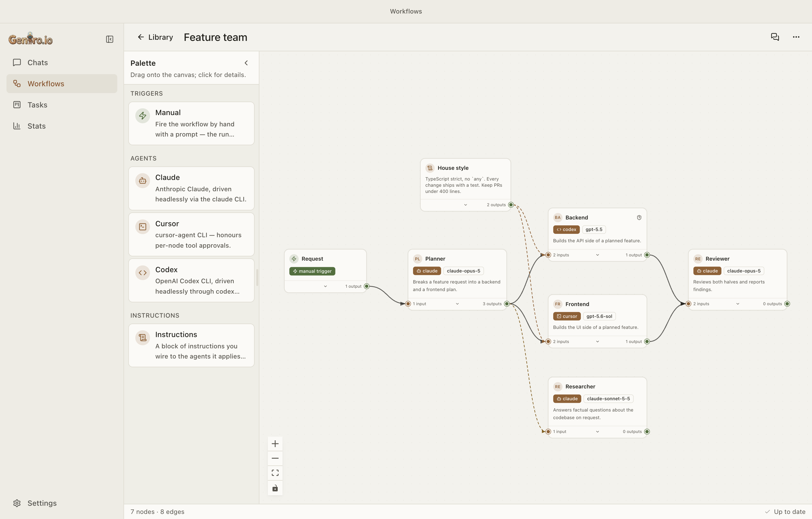Viewport: 812px width, 519px height.
Task: Click the House style node scroll icon
Action: click(x=430, y=168)
